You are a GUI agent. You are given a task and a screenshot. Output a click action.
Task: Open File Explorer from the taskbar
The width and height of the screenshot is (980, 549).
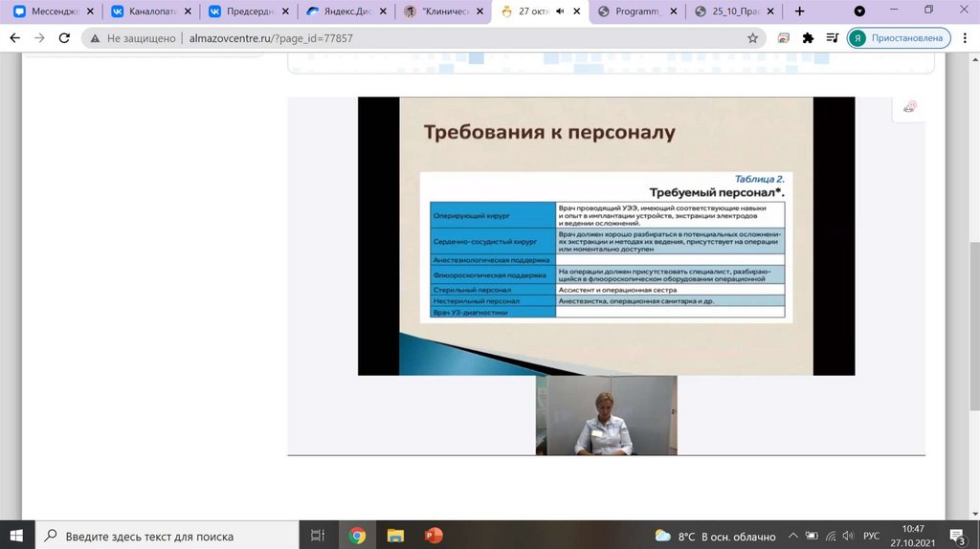click(x=394, y=536)
